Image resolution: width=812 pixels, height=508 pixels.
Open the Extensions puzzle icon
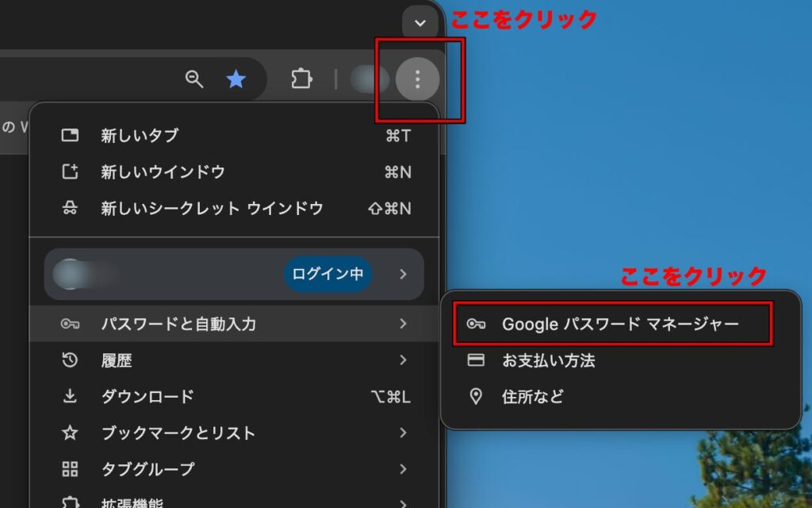click(x=301, y=79)
